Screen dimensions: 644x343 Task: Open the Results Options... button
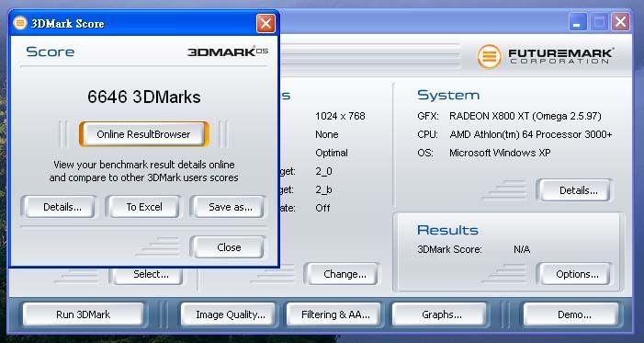(577, 274)
